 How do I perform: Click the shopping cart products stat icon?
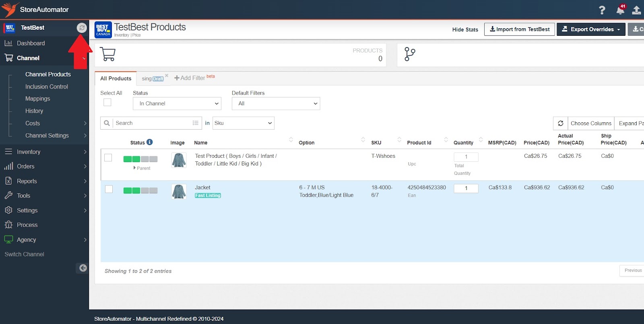[x=107, y=54]
